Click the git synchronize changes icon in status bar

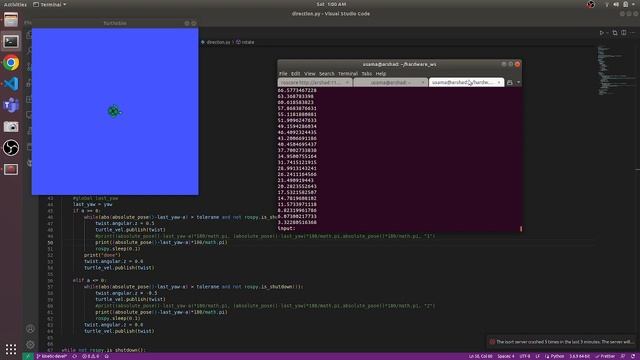[74, 356]
